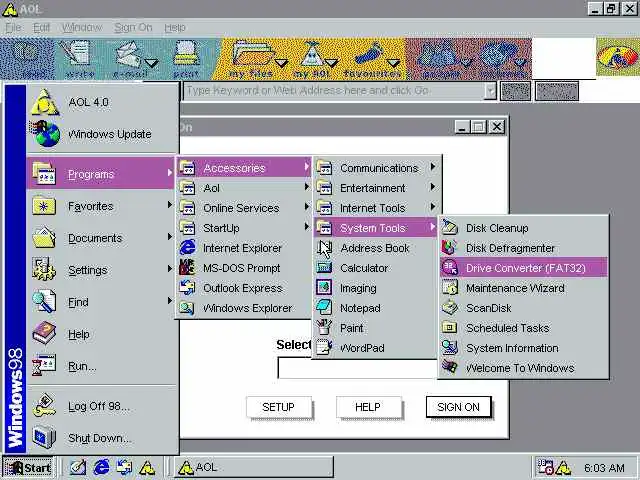The width and height of the screenshot is (640, 480).
Task: Open Windows Update
Action: pos(102,134)
